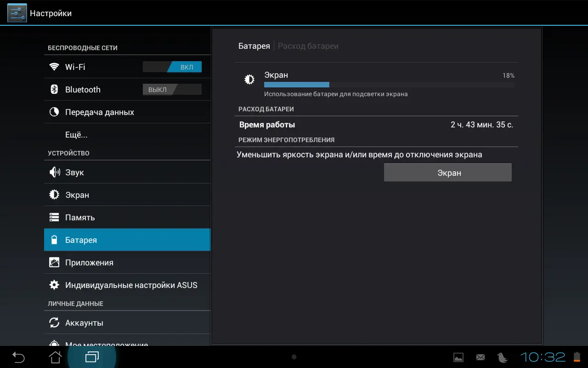Click the 18% usage value
Viewport: 588px width, 368px height.
coord(509,75)
